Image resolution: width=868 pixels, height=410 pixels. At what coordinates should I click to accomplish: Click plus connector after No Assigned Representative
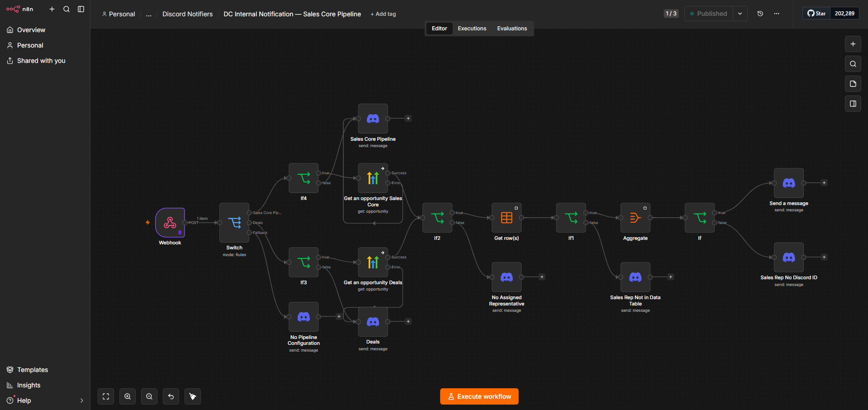pos(542,277)
